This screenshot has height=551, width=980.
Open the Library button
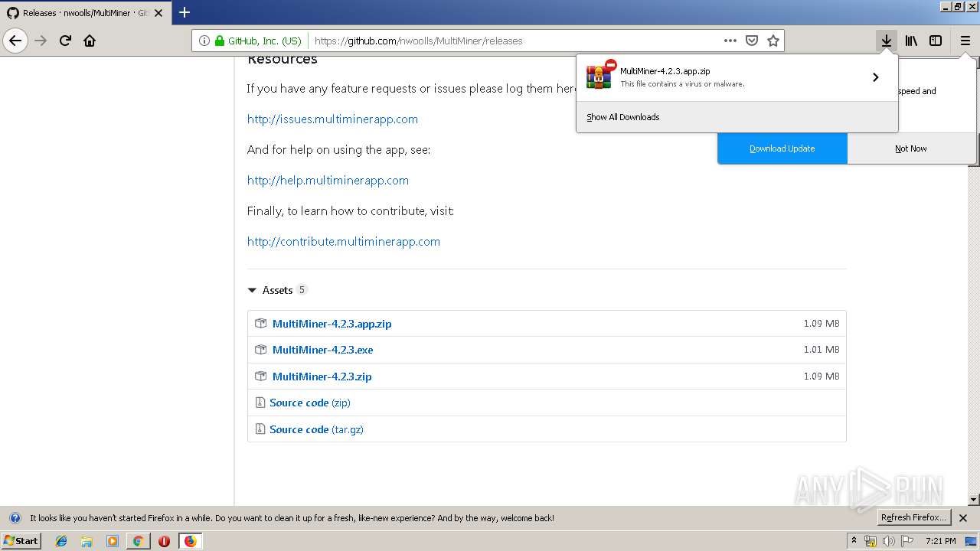911,41
